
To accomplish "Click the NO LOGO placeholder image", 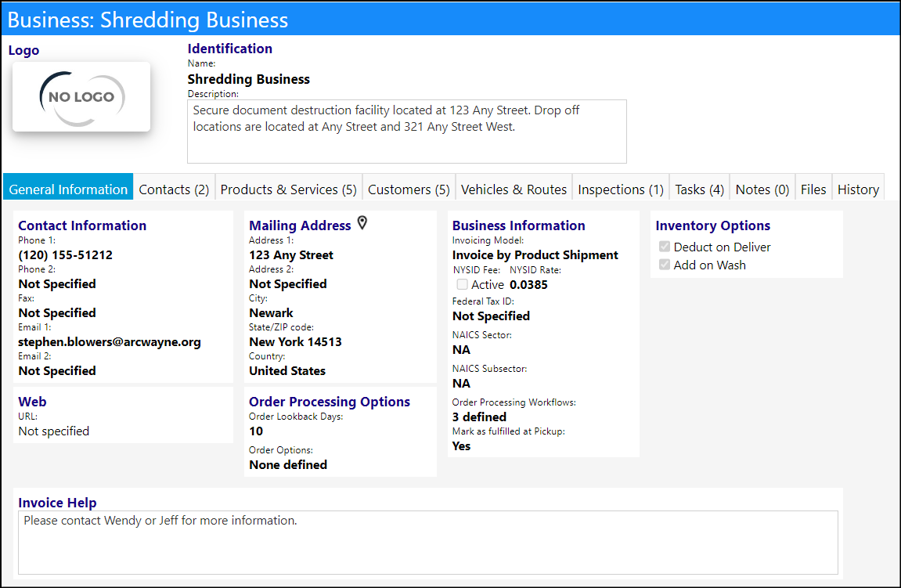I will (81, 97).
